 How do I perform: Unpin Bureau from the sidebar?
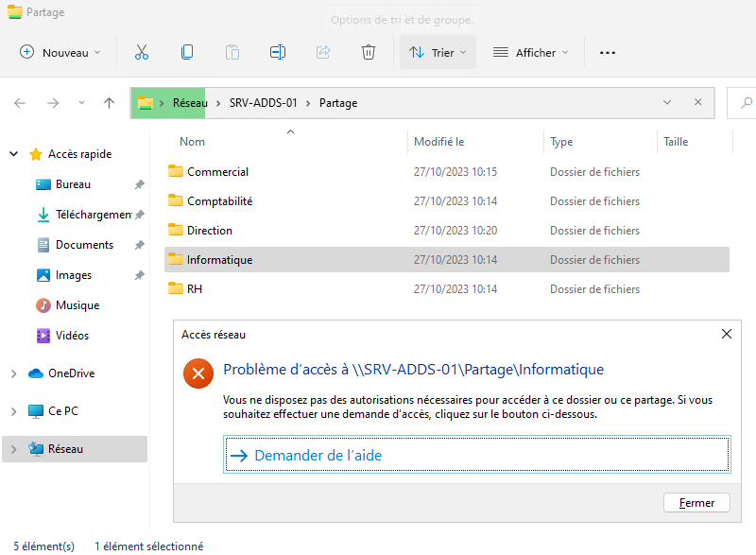(x=137, y=183)
